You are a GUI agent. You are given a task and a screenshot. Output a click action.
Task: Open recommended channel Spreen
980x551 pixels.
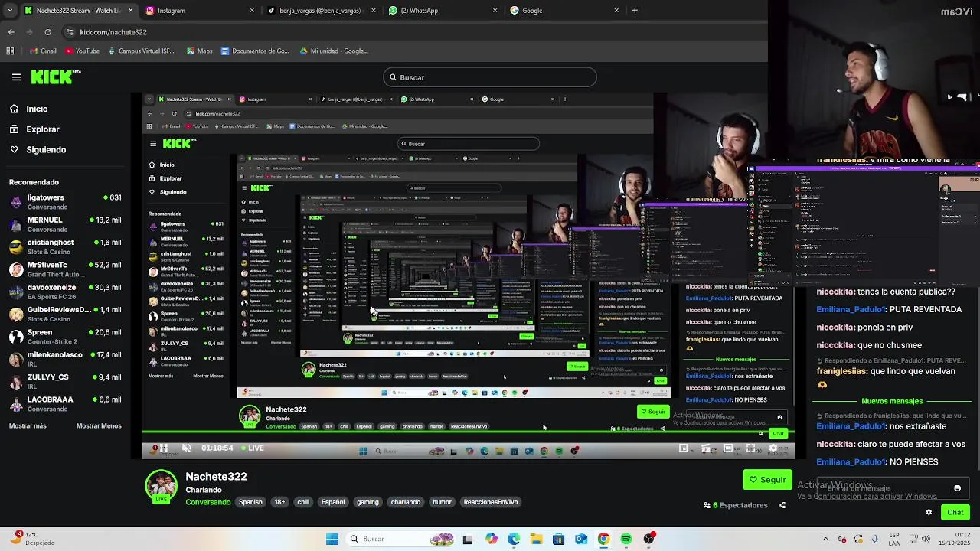tap(65, 336)
